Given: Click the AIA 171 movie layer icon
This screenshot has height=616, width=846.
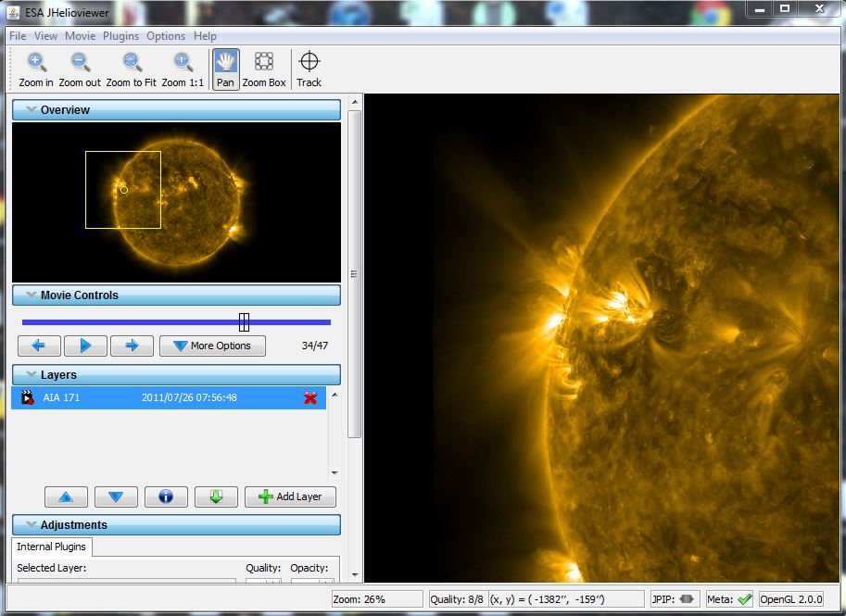Looking at the screenshot, I should (28, 398).
